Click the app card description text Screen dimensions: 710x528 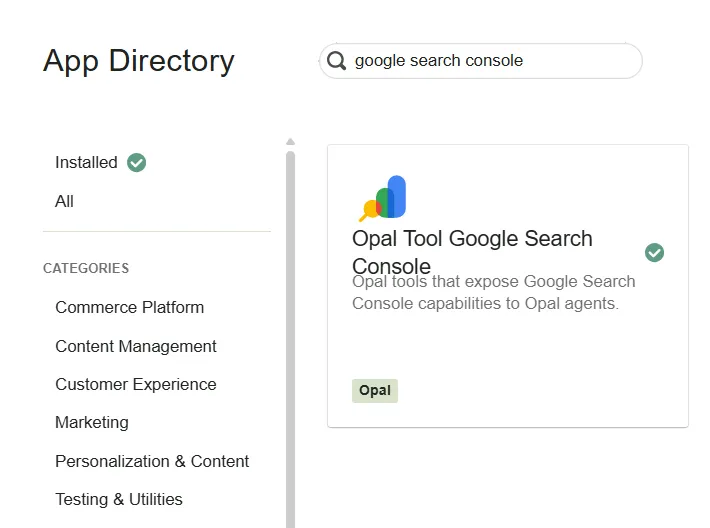[494, 293]
